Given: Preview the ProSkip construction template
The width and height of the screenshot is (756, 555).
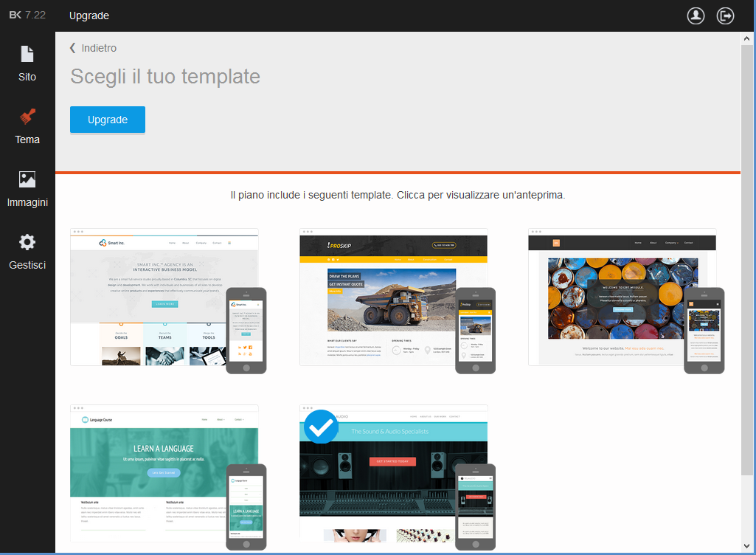Looking at the screenshot, I should click(x=393, y=297).
